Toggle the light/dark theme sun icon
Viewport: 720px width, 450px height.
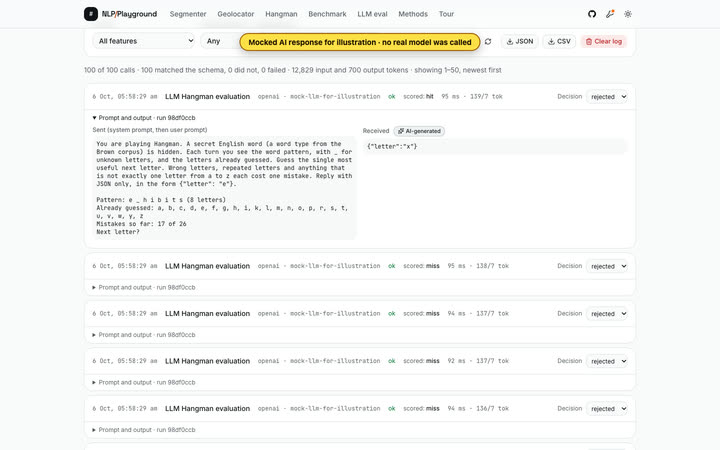click(628, 14)
